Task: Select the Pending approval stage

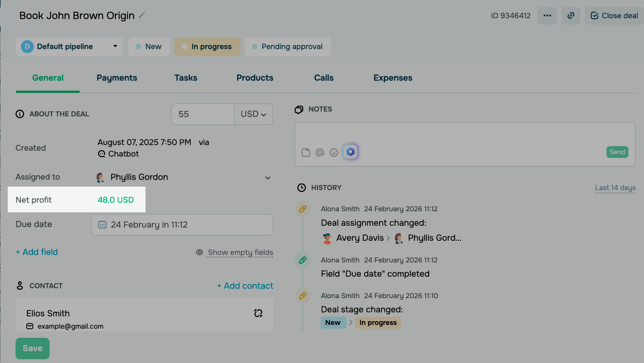Action: tap(287, 47)
